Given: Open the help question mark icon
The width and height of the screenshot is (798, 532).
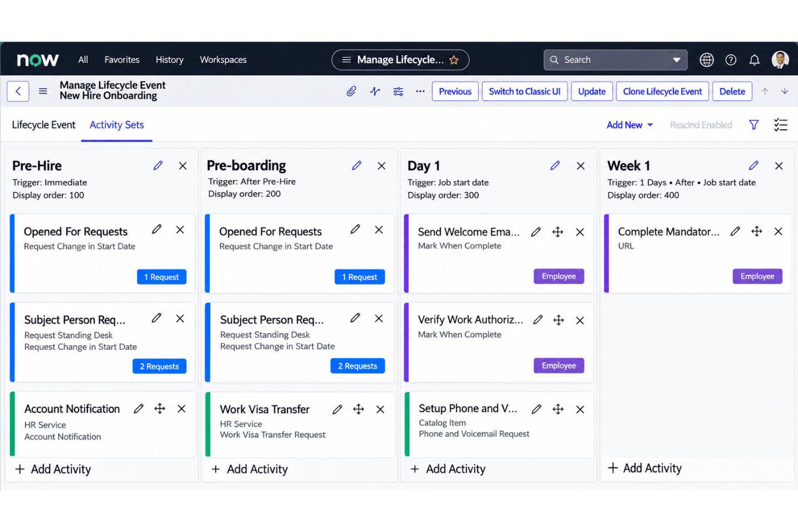Looking at the screenshot, I should pyautogui.click(x=731, y=60).
